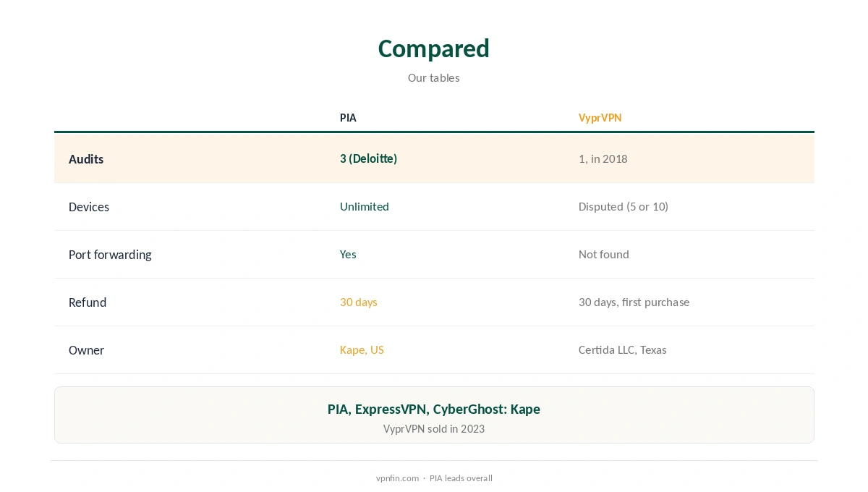Click the '1, in 2018' cell
This screenshot has height=492, width=868.
pos(603,158)
